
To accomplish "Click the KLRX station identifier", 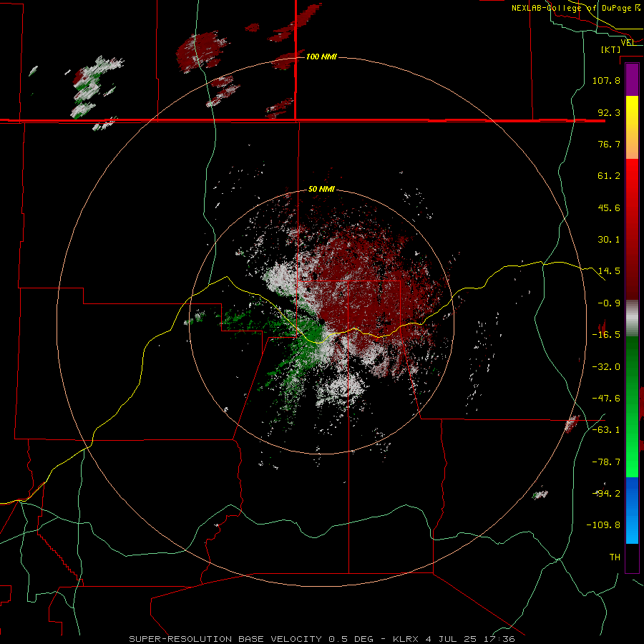I will pyautogui.click(x=406, y=639).
